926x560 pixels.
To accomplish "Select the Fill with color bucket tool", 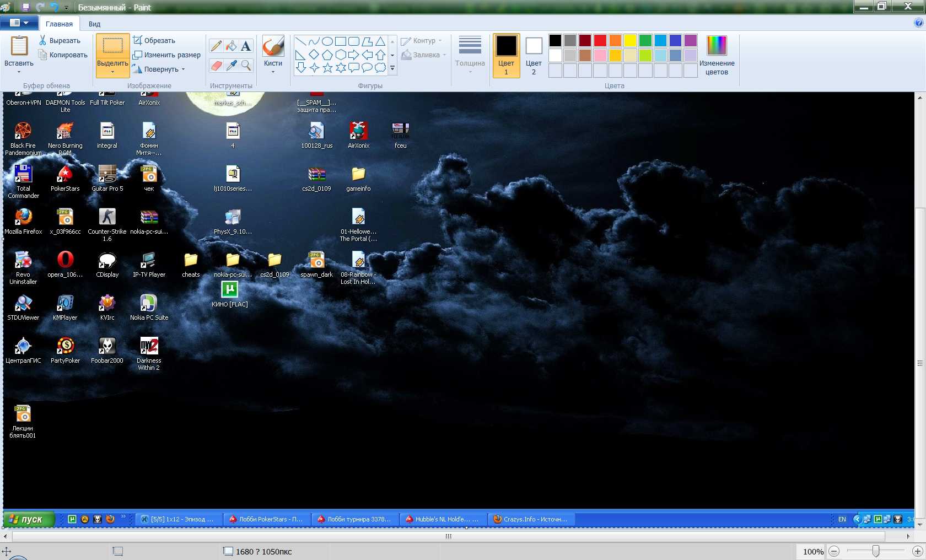I will point(232,46).
